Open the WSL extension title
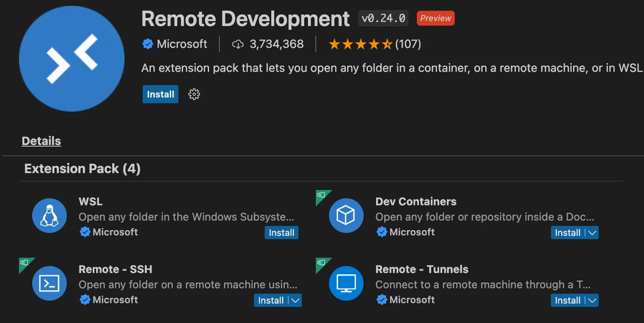This screenshot has height=323, width=644. click(91, 202)
